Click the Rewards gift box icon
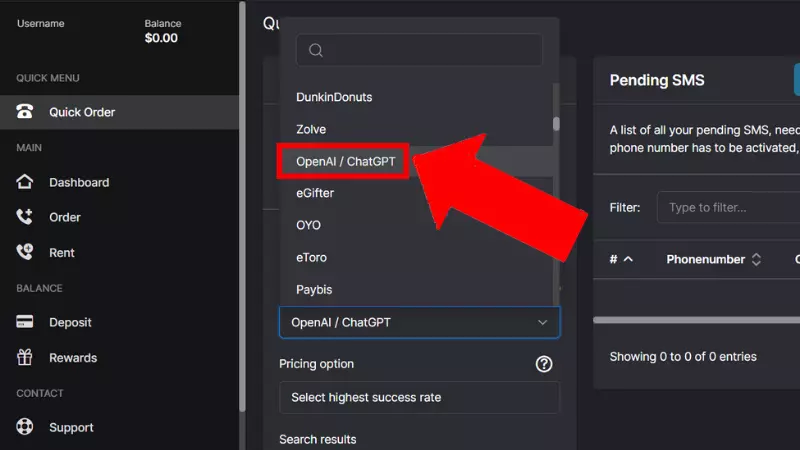The height and width of the screenshot is (450, 800). [x=24, y=357]
